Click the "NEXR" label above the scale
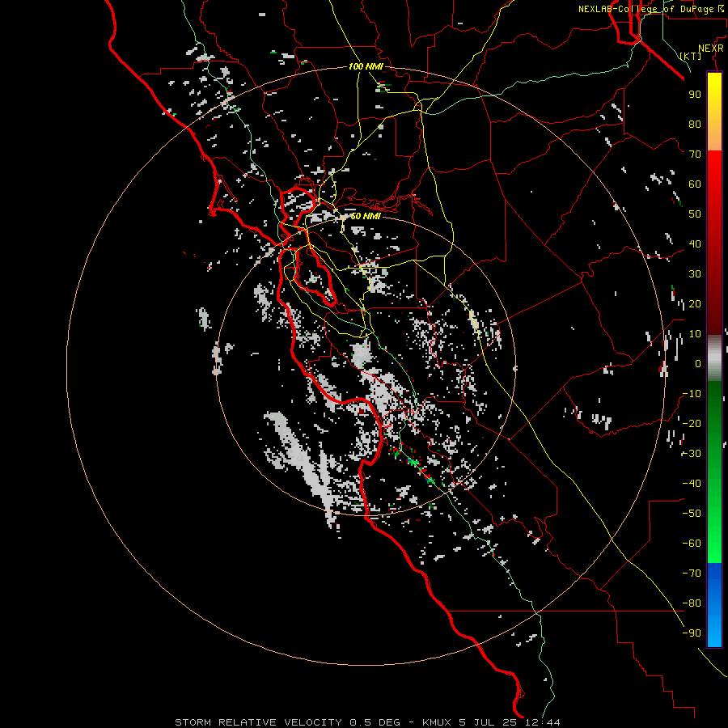Viewport: 728px width, 728px height. coord(711,49)
